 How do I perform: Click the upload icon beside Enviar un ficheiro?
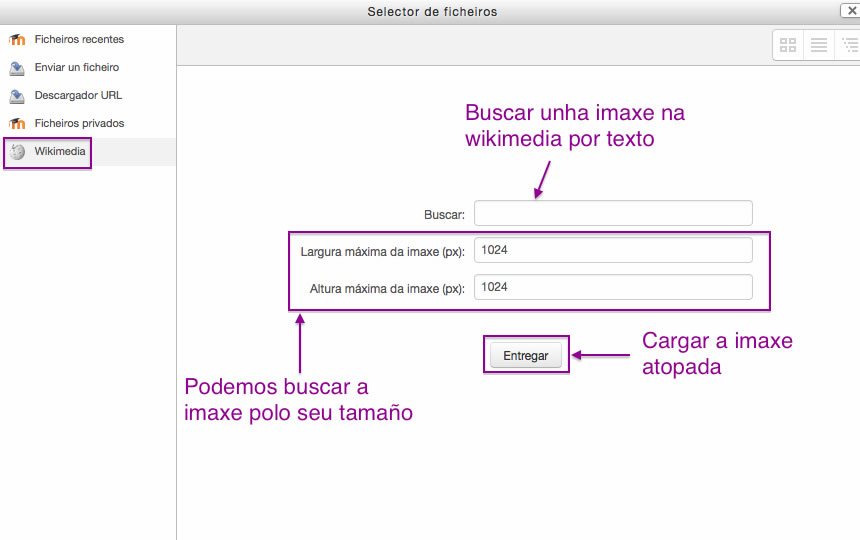(17, 68)
